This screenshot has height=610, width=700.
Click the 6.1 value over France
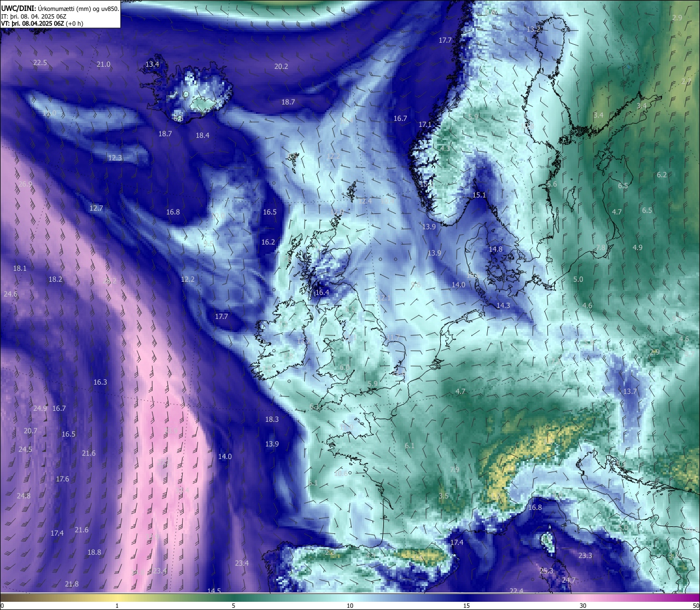pyautogui.click(x=410, y=446)
